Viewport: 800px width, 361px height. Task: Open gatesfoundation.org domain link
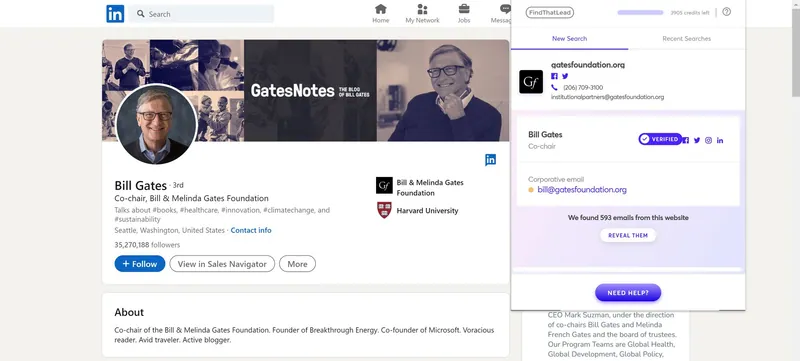pos(588,65)
